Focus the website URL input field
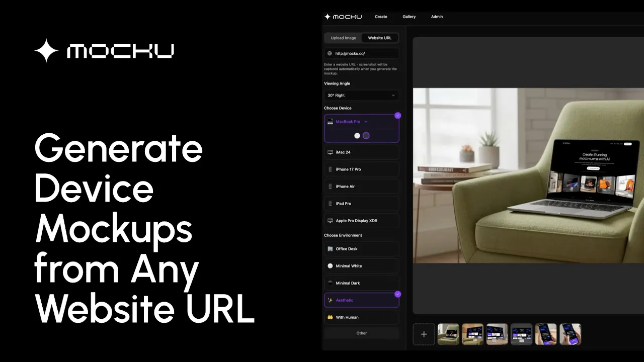 point(361,53)
